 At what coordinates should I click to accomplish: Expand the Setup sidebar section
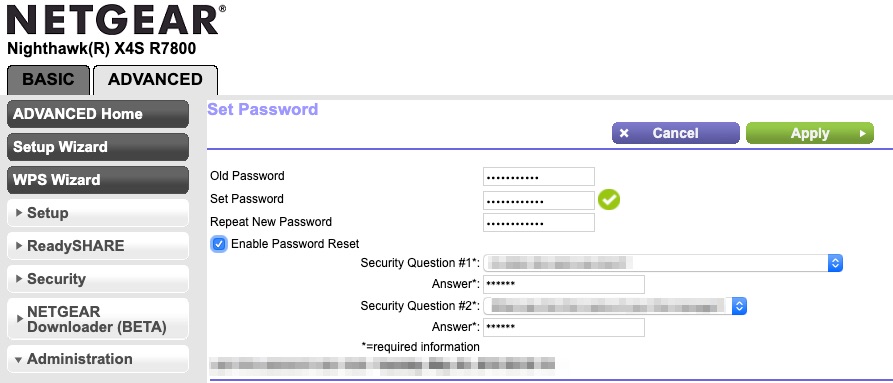(98, 213)
